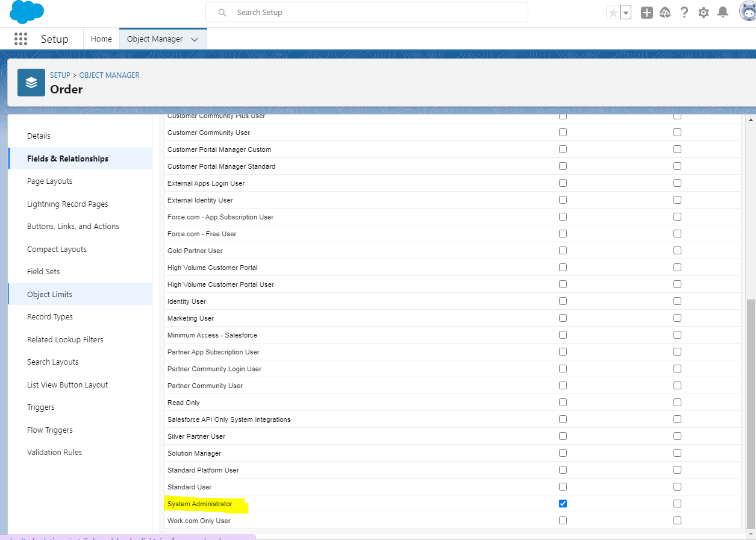Open the Setup gear icon
The width and height of the screenshot is (756, 540).
[x=704, y=13]
